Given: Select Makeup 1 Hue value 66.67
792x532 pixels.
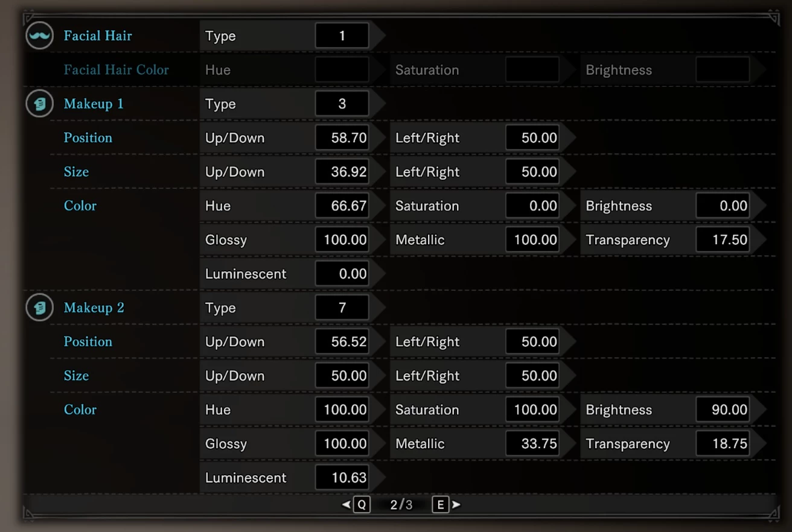Looking at the screenshot, I should click(342, 206).
